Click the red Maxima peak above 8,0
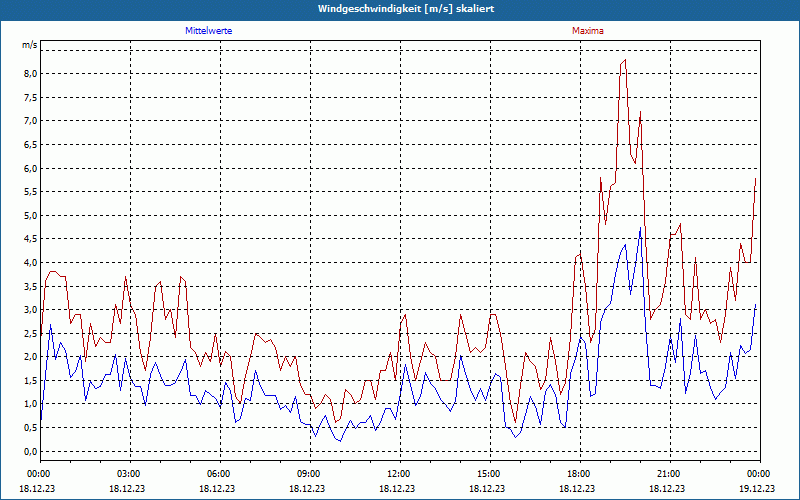The height and width of the screenshot is (500, 800). click(x=625, y=60)
